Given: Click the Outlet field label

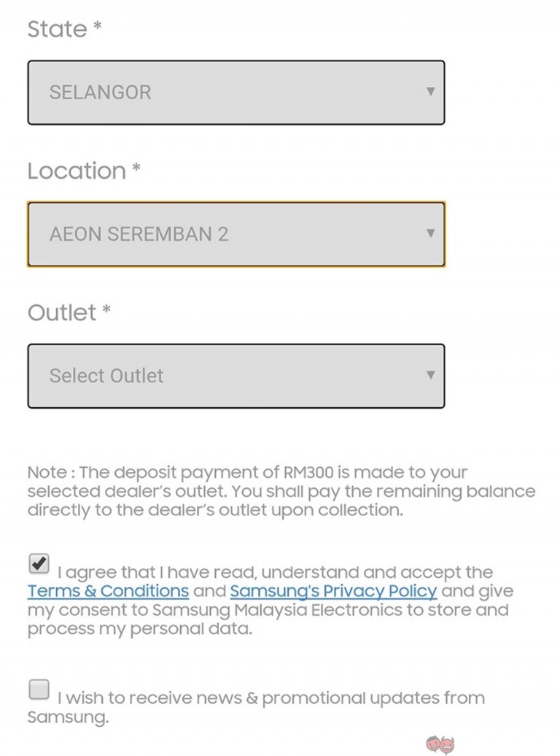Looking at the screenshot, I should tap(62, 312).
